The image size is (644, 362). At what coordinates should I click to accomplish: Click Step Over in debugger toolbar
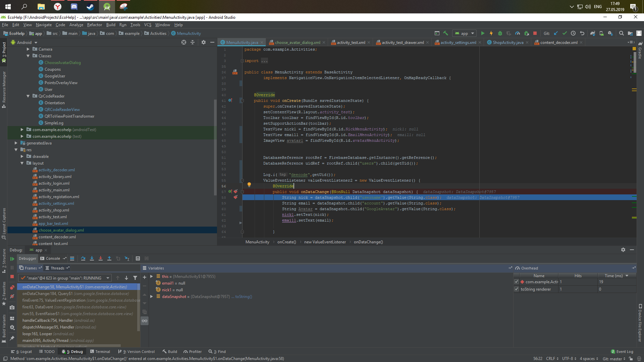tap(83, 258)
